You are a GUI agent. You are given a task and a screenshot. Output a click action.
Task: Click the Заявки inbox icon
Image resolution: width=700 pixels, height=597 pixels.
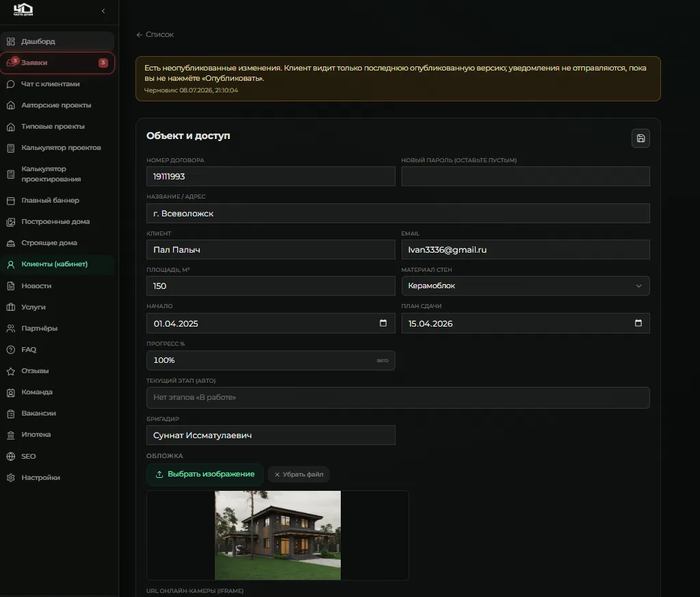[12, 62]
